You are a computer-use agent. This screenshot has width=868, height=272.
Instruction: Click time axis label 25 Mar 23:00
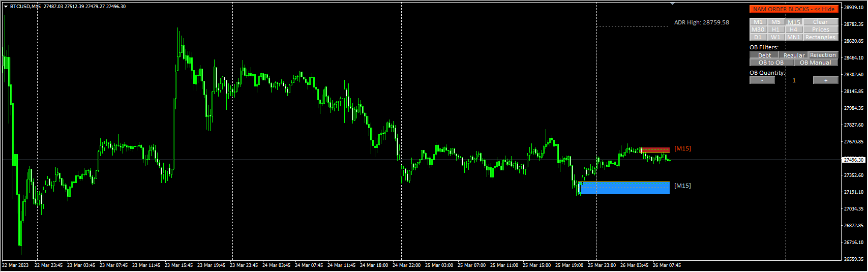pyautogui.click(x=602, y=265)
